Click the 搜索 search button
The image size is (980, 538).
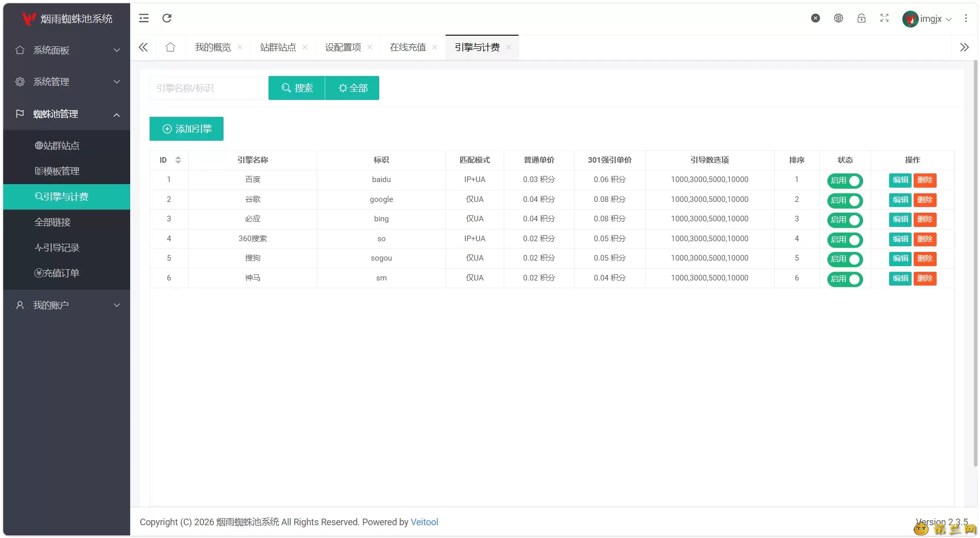(297, 88)
